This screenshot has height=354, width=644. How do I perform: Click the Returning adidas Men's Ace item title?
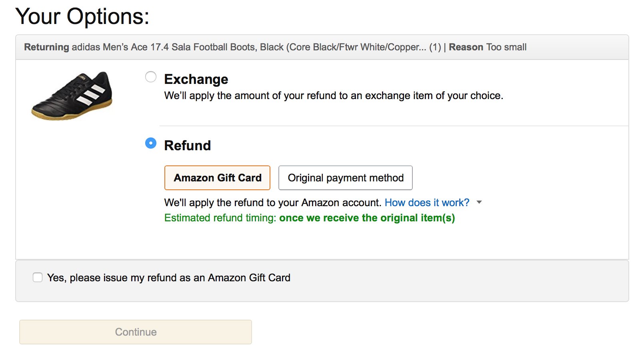point(233,47)
